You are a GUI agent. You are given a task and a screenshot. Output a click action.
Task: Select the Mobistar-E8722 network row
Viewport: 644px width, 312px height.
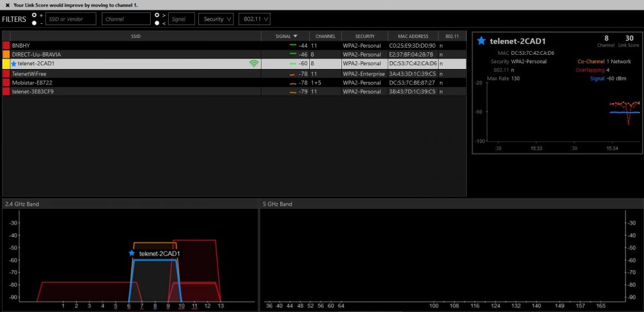[x=129, y=83]
